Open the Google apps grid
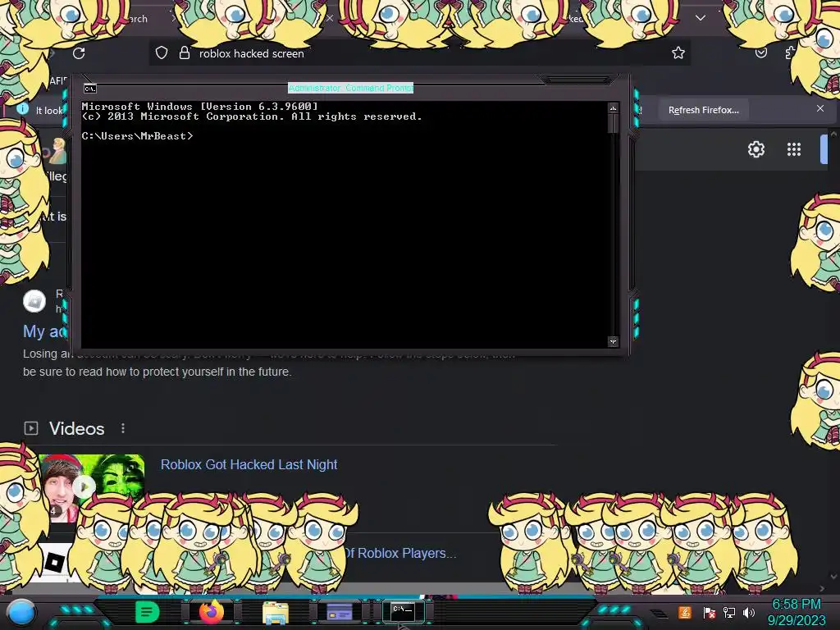The image size is (840, 630). (794, 149)
